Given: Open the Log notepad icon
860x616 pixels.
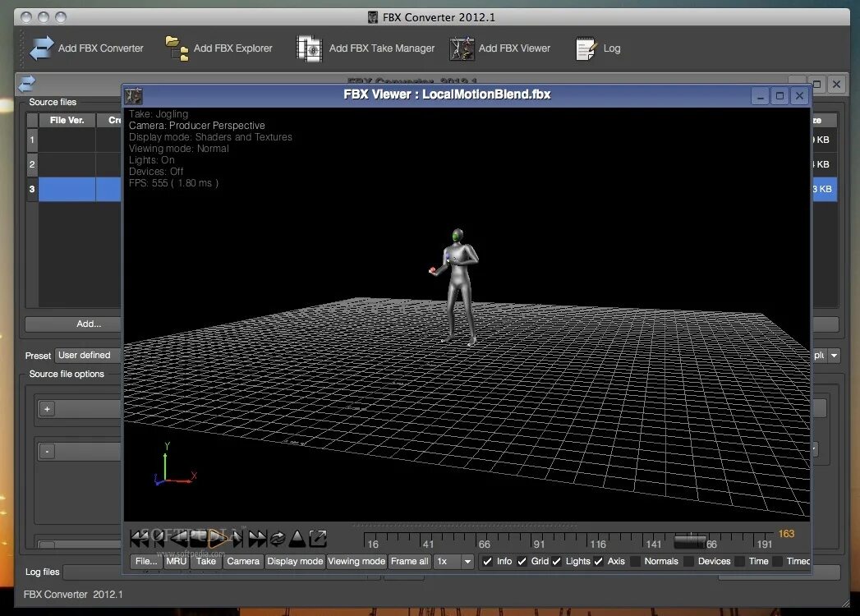Looking at the screenshot, I should tap(586, 48).
